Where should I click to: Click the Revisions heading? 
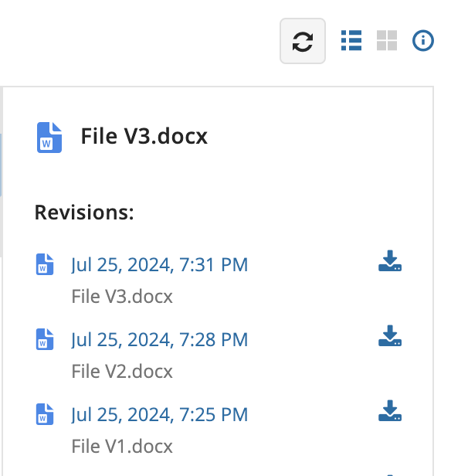84,212
